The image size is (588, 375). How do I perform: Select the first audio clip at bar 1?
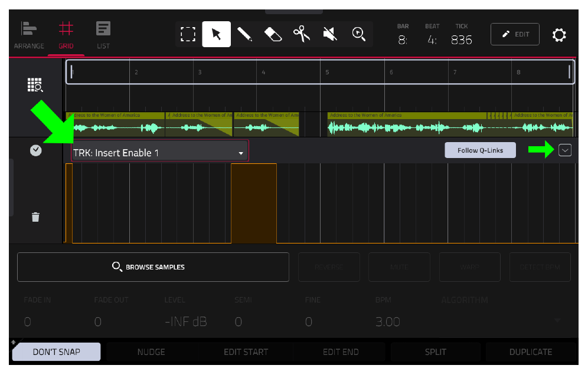[115, 124]
